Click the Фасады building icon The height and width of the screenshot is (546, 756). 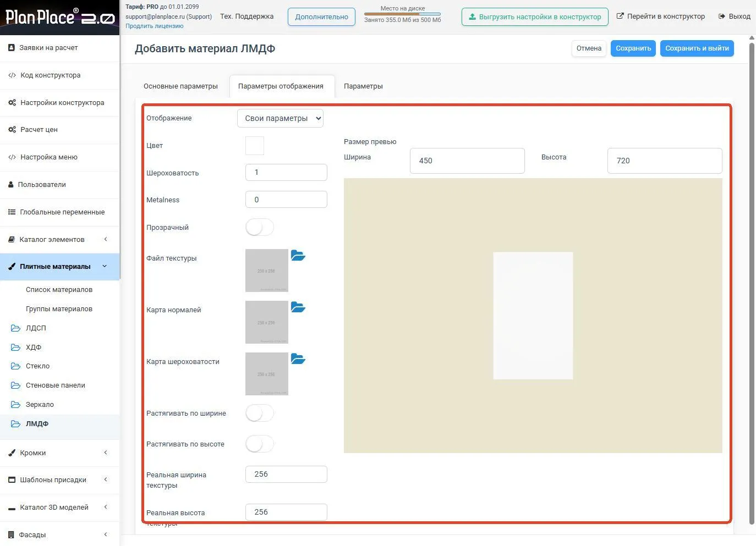point(11,534)
